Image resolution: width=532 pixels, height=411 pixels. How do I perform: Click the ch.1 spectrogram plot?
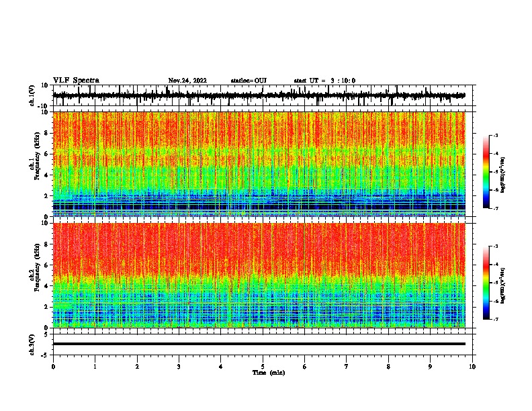coord(259,164)
